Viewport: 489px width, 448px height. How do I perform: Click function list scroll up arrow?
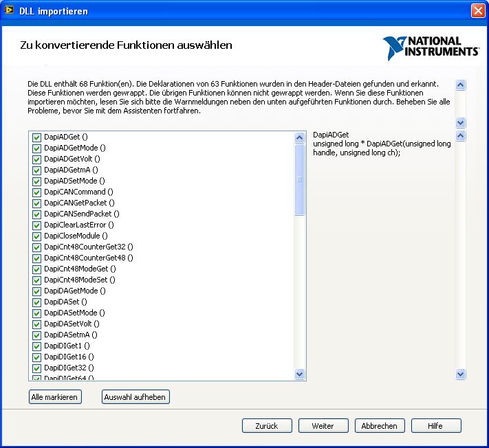(x=299, y=137)
